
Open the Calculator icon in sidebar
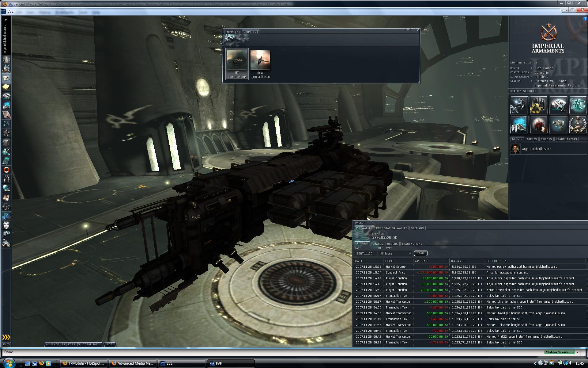(x=6, y=161)
